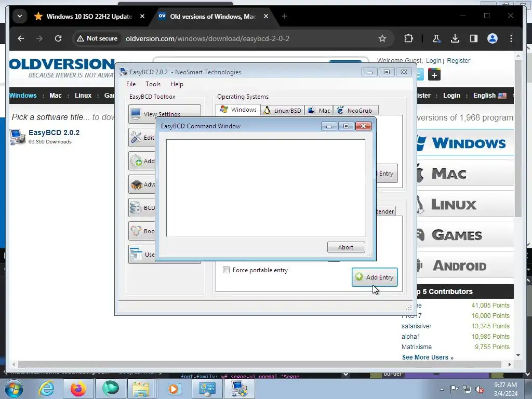
Task: Click the Advanced Settings chip icon
Action: (136, 184)
